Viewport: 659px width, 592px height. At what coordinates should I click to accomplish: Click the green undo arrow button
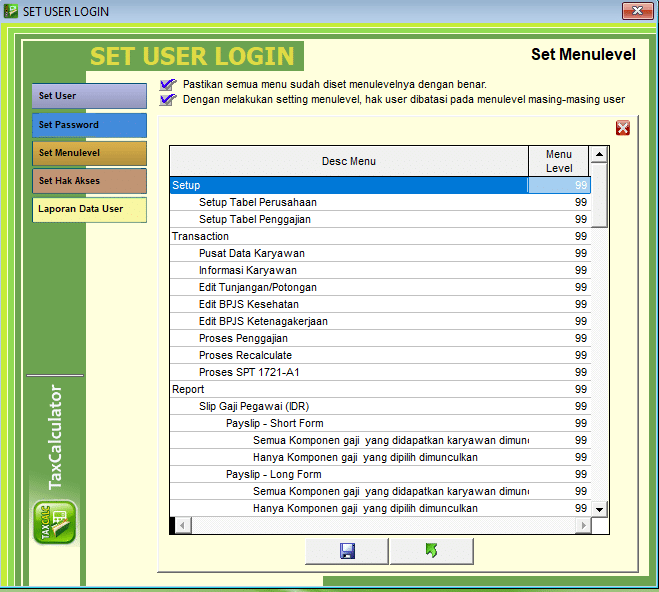[x=432, y=551]
